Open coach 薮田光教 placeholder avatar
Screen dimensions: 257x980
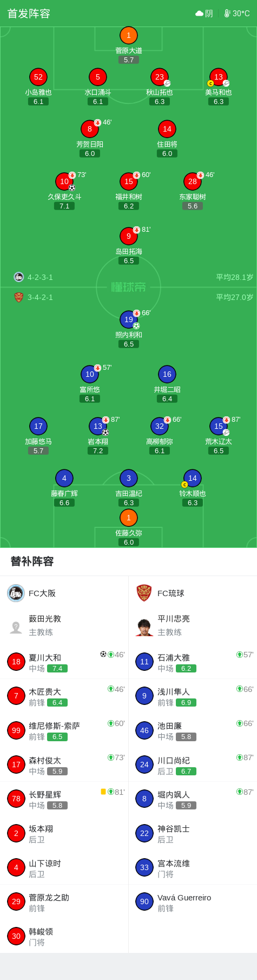(x=16, y=628)
